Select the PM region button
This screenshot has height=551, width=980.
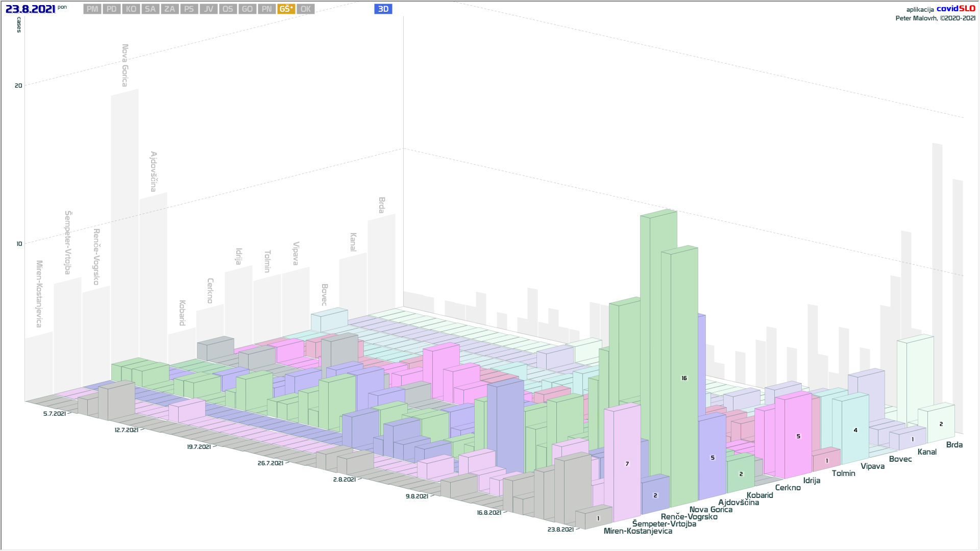click(x=92, y=9)
